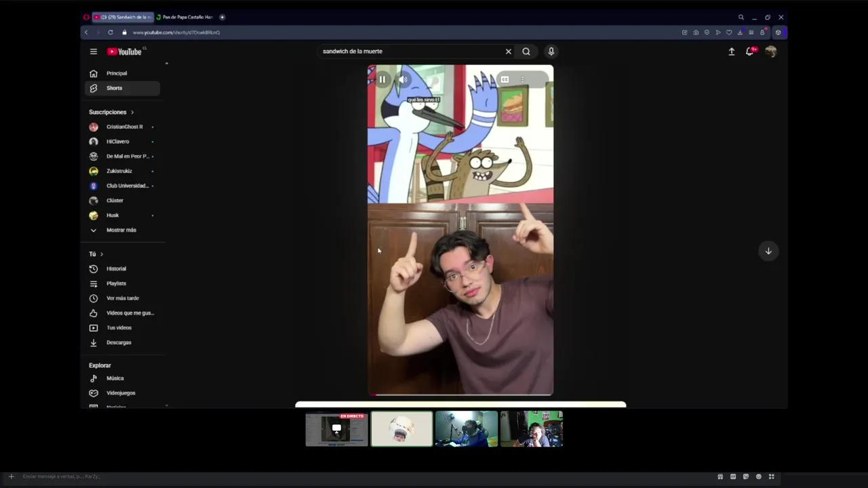This screenshot has width=868, height=488.
Task: Click the browser heart bookmark icon
Action: 729,33
